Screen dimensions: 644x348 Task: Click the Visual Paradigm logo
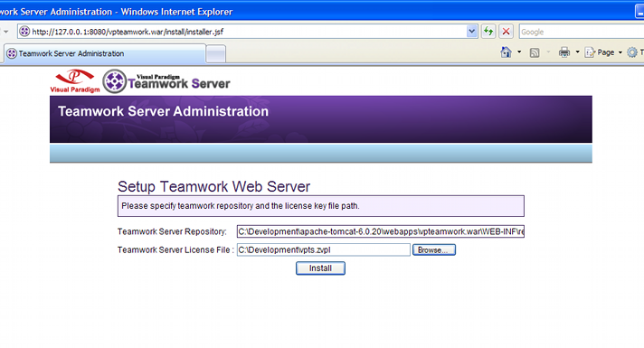[x=75, y=81]
